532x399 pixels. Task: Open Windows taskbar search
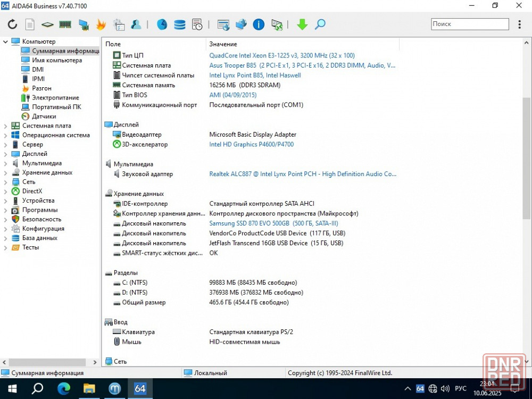(37, 388)
